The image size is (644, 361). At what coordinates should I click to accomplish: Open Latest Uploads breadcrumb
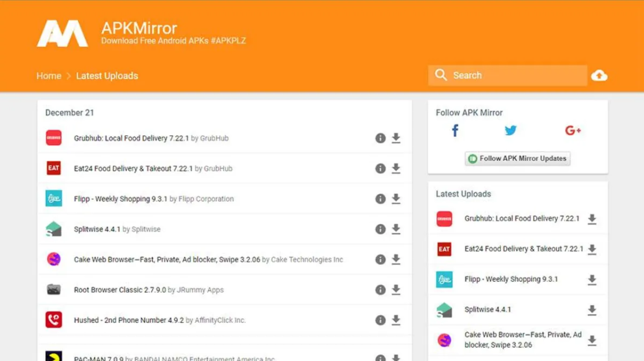tap(107, 76)
